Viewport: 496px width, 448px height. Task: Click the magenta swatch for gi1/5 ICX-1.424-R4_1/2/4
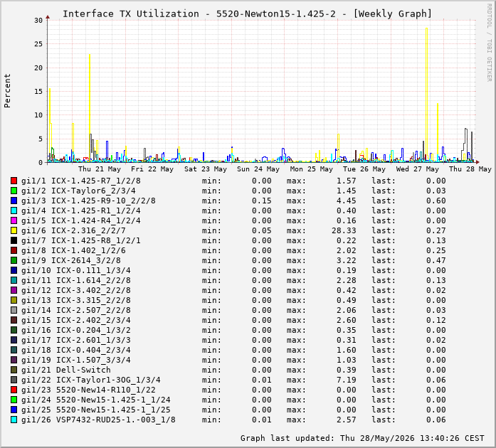pos(14,220)
